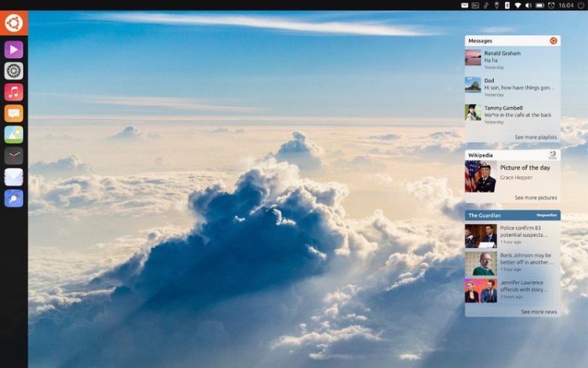The image size is (588, 368).
Task: Open the Mail envelope app in launcher
Action: point(13,177)
